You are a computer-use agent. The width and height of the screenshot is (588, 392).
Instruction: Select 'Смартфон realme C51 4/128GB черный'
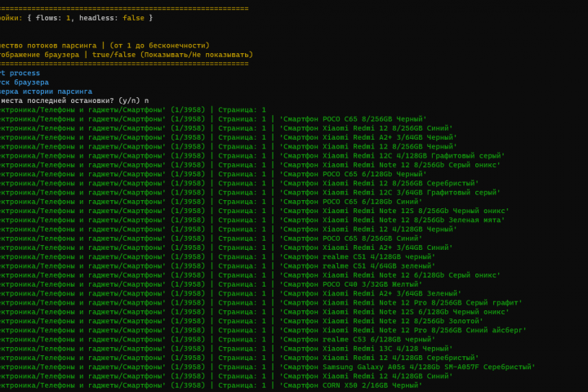(x=358, y=257)
